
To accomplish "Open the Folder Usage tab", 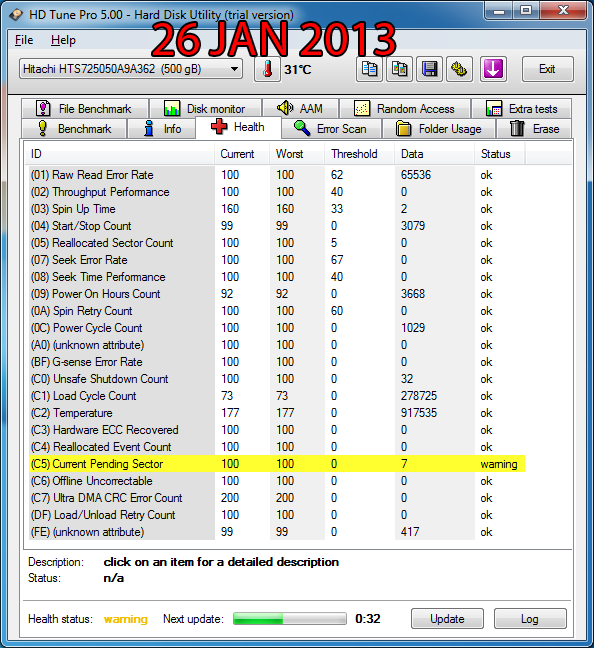I will (x=439, y=129).
